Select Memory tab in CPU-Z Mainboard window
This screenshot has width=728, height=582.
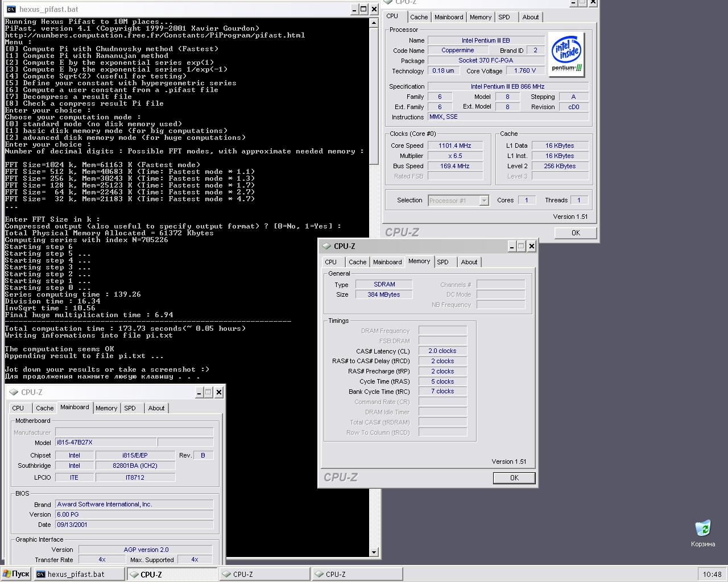pyautogui.click(x=106, y=408)
